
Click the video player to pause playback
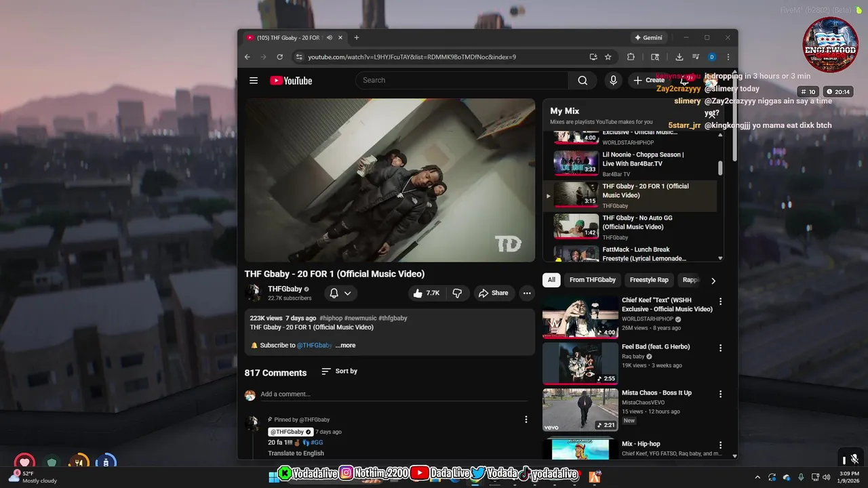click(x=390, y=180)
